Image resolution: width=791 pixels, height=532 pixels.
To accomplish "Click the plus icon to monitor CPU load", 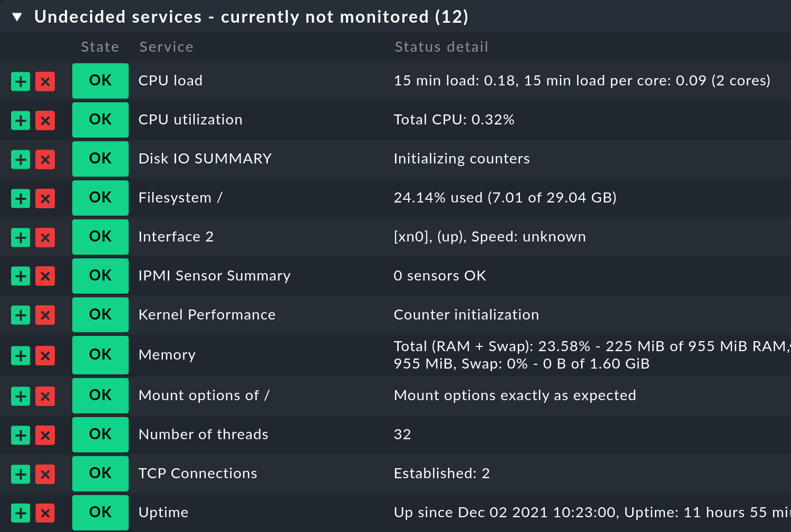I will 21,81.
